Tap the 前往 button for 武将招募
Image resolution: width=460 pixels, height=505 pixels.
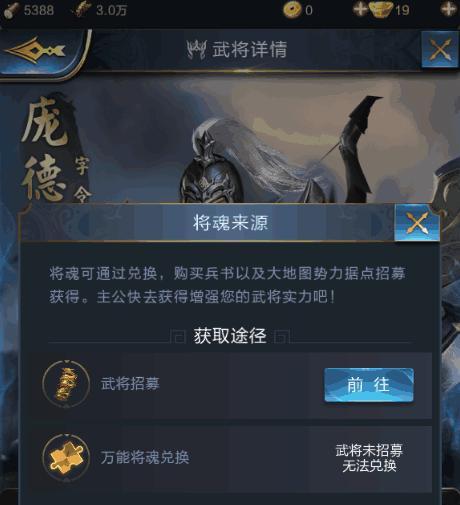369,385
